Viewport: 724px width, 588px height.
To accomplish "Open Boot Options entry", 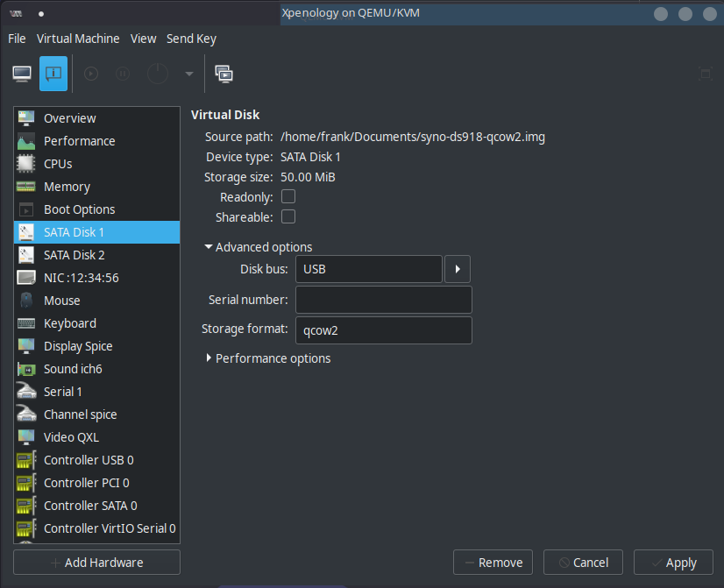I will 97,209.
